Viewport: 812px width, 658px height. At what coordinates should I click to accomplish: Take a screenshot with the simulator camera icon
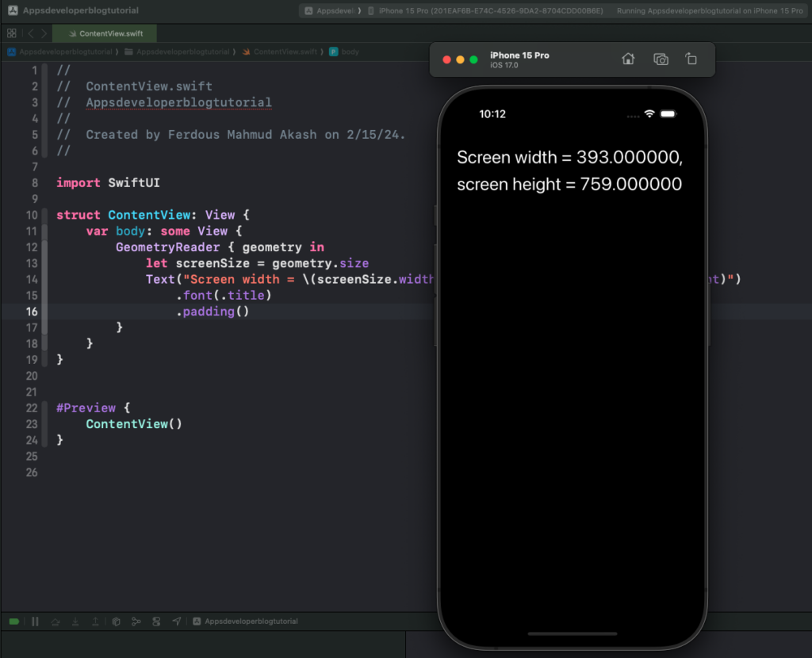660,59
